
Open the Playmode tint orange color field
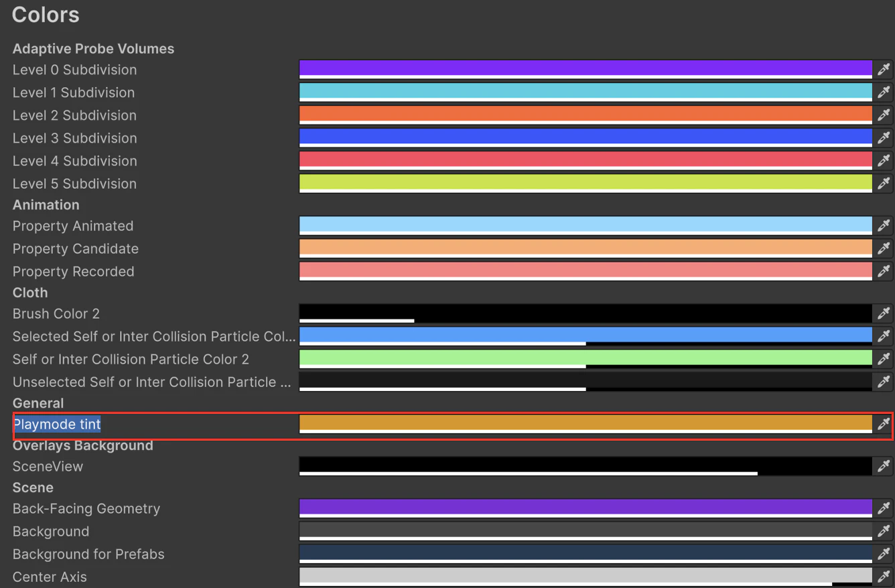[x=586, y=424]
